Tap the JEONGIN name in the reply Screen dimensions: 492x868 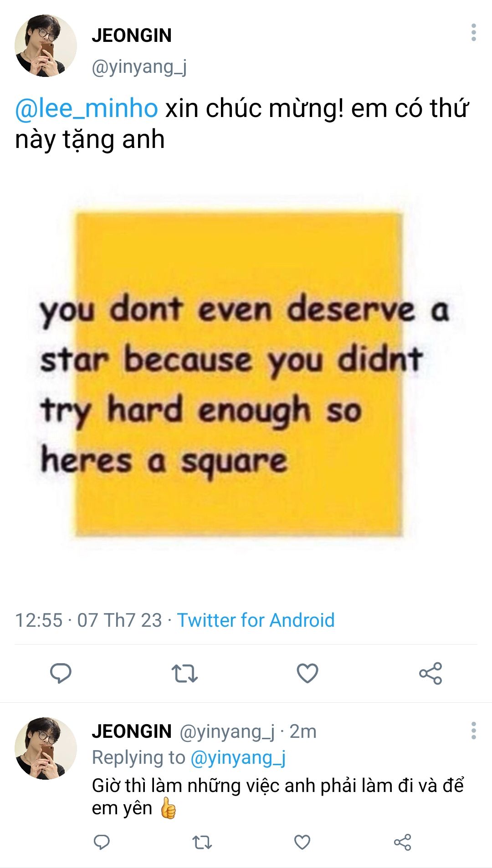(132, 731)
